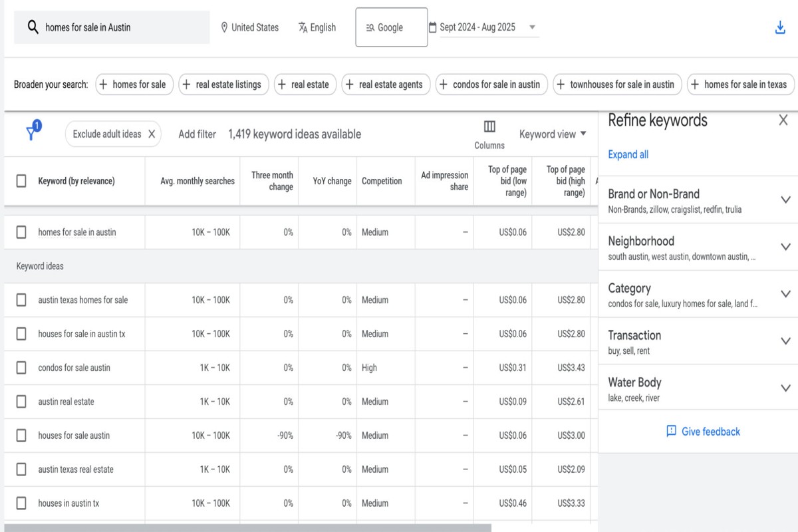This screenshot has height=532, width=798.
Task: Add 'real estate agents' broaden chip
Action: tap(386, 84)
